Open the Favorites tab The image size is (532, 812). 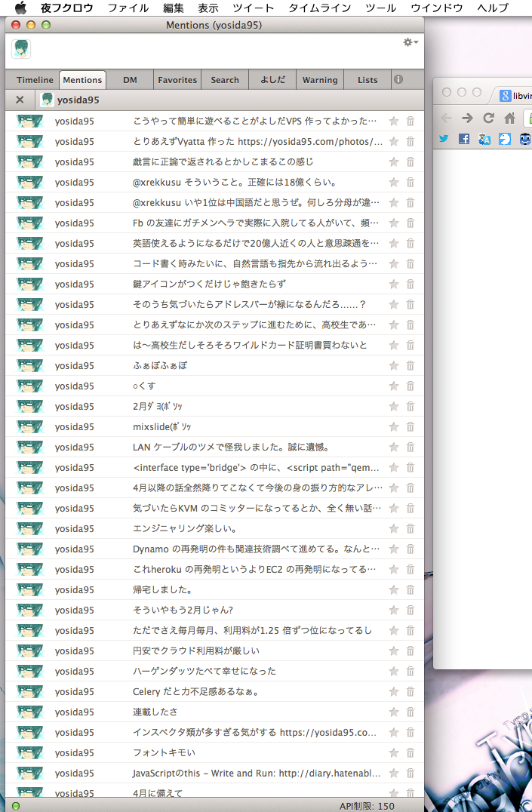177,80
